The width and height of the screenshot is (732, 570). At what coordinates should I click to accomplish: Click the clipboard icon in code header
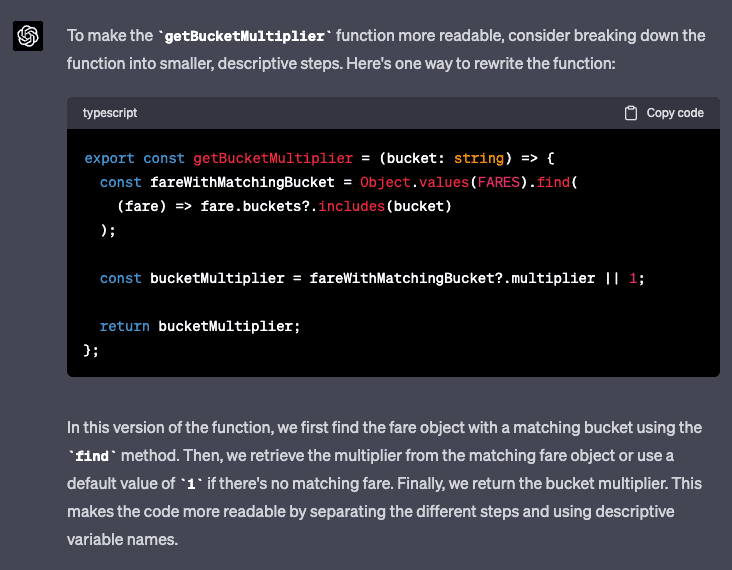click(x=631, y=113)
